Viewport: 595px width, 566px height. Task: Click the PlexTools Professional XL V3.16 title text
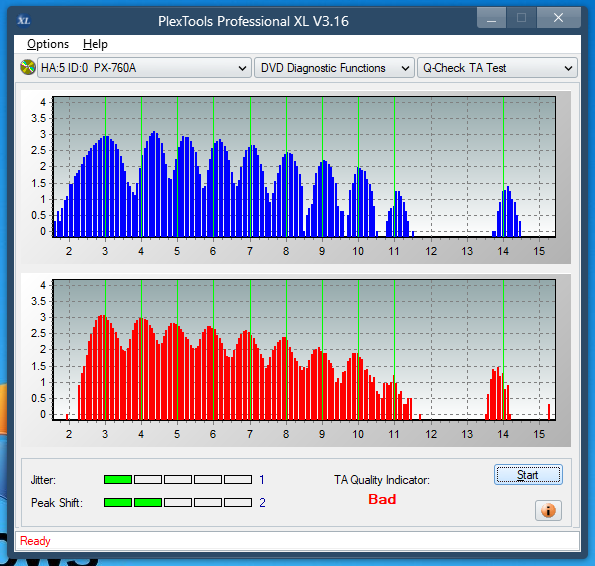tap(253, 21)
